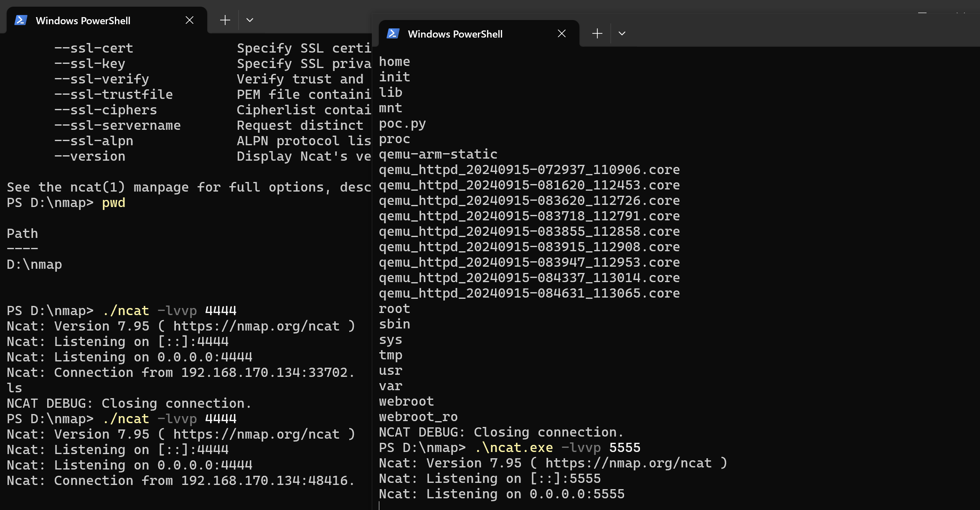Click 'qemu_httpd_20240915-083718_112791.core' entry
This screenshot has height=510, width=980.
tap(529, 216)
